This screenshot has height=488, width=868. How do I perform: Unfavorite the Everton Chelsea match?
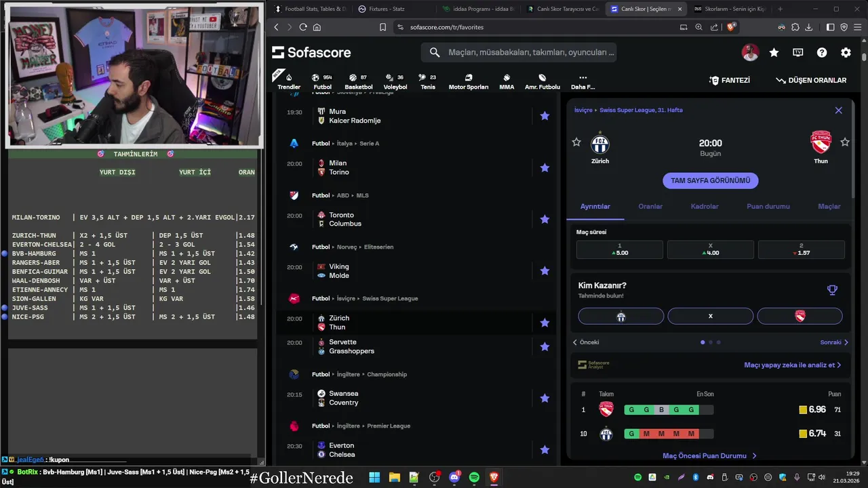pos(545,449)
